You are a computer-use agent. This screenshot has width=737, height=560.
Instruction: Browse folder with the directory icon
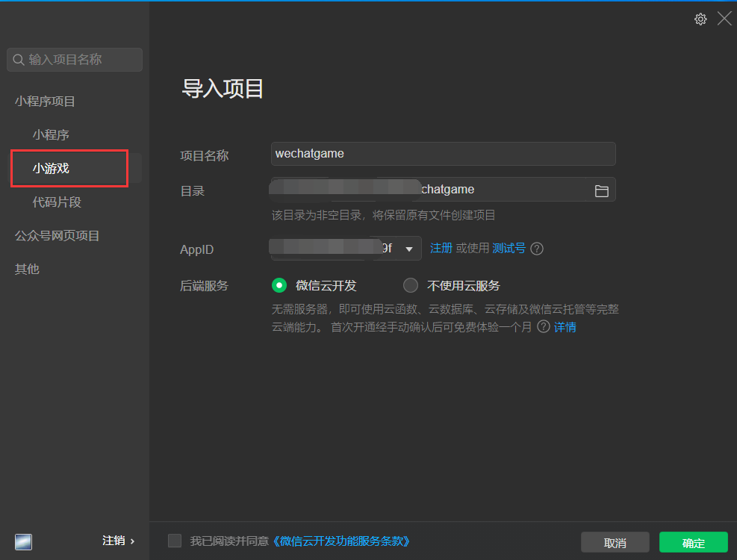click(x=602, y=190)
